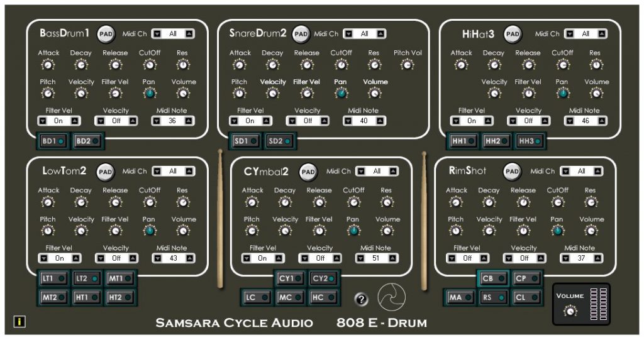The width and height of the screenshot is (644, 340).
Task: Hit the BassDrum1 PAD button
Action: click(x=106, y=34)
